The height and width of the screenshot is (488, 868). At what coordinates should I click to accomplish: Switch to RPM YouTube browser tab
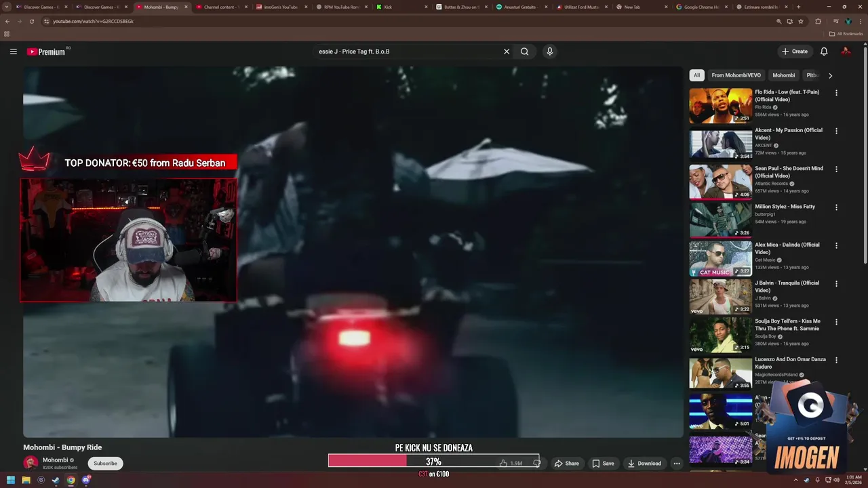click(x=341, y=7)
